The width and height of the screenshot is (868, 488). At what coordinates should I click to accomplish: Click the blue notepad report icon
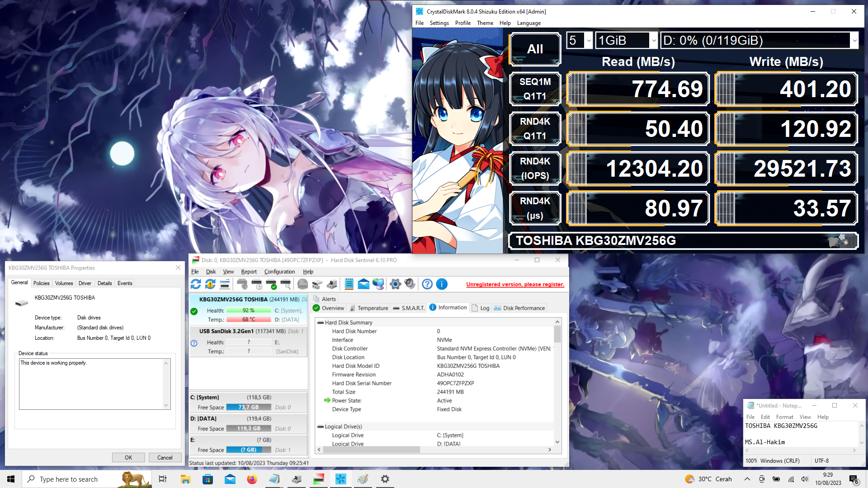tap(349, 284)
